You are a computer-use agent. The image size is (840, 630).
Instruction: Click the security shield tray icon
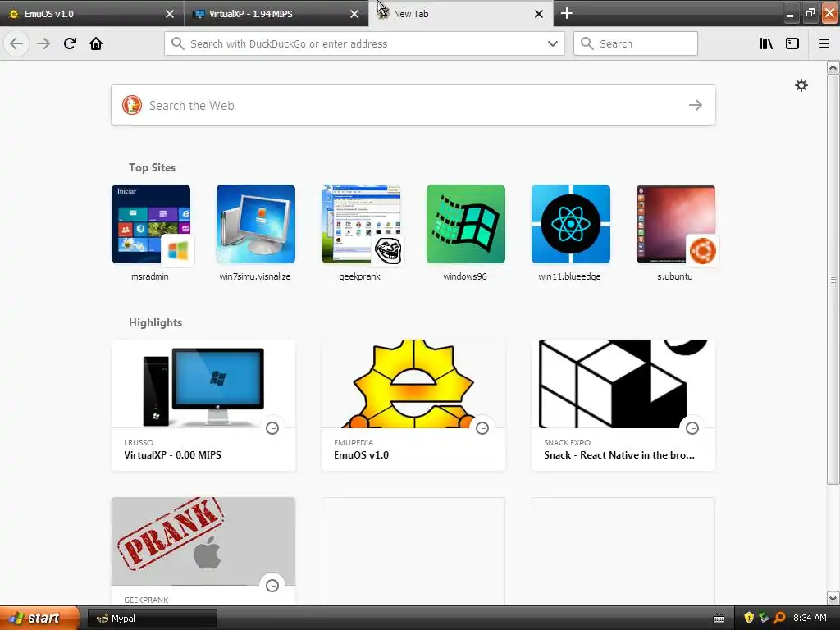(748, 618)
